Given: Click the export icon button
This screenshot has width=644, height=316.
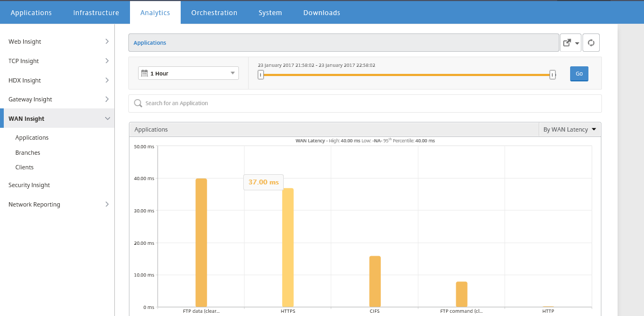Looking at the screenshot, I should pyautogui.click(x=571, y=43).
